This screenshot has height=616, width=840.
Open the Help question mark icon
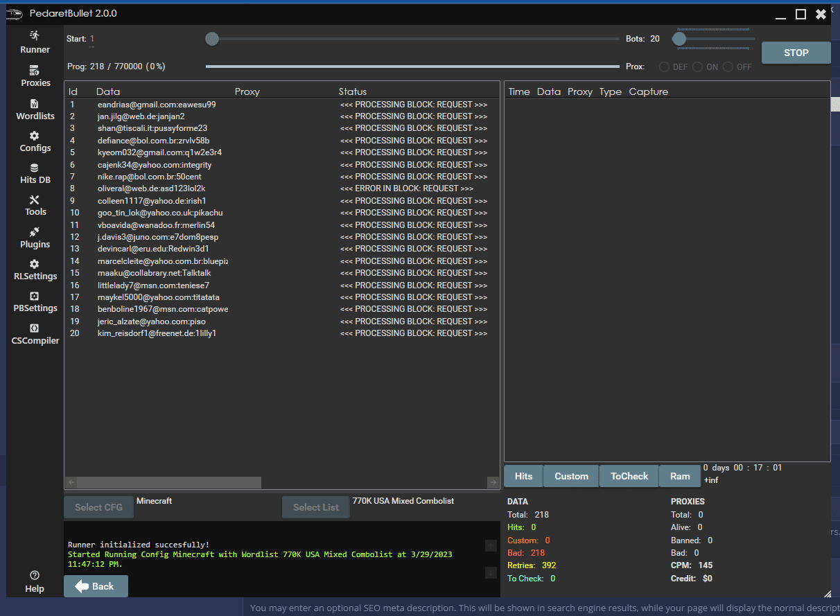pyautogui.click(x=35, y=575)
